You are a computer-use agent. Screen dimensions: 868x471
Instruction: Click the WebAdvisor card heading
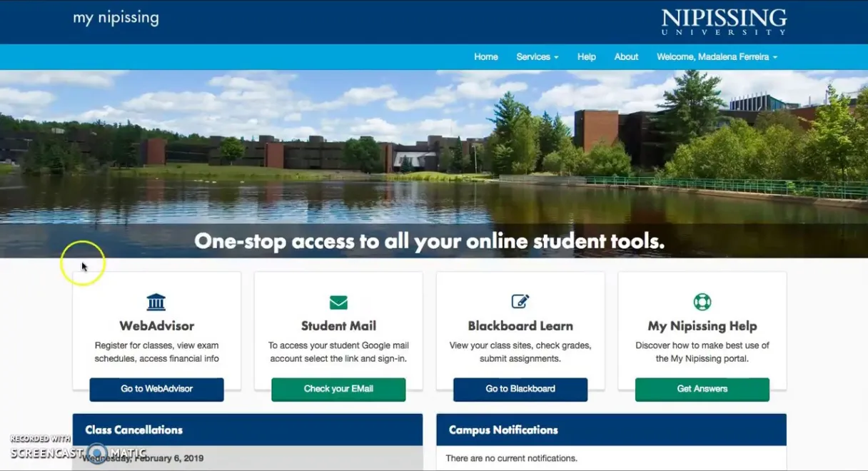coord(157,326)
